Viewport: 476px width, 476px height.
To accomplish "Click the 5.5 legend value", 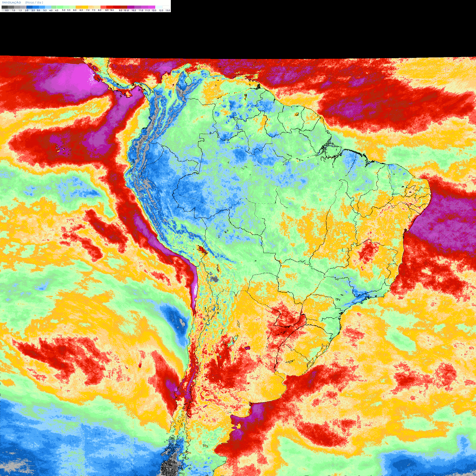I will coord(69,10).
